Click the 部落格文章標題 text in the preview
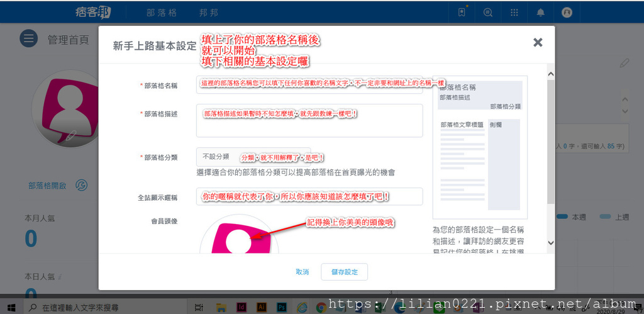Viewport: 644px width, 314px height. click(462, 125)
